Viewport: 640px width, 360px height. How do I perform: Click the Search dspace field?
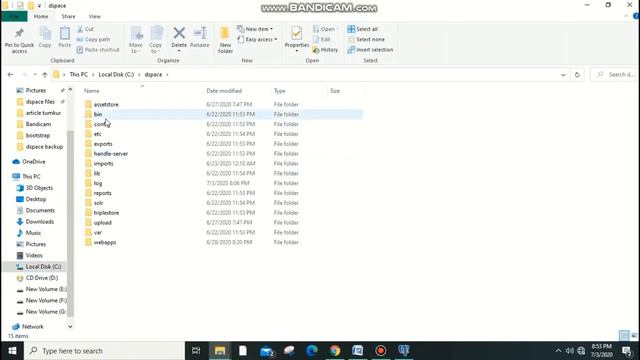coord(613,75)
